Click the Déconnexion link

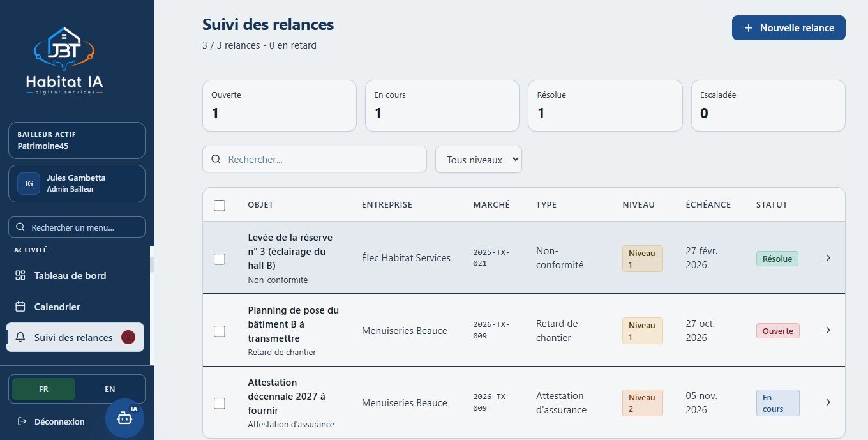(x=51, y=421)
